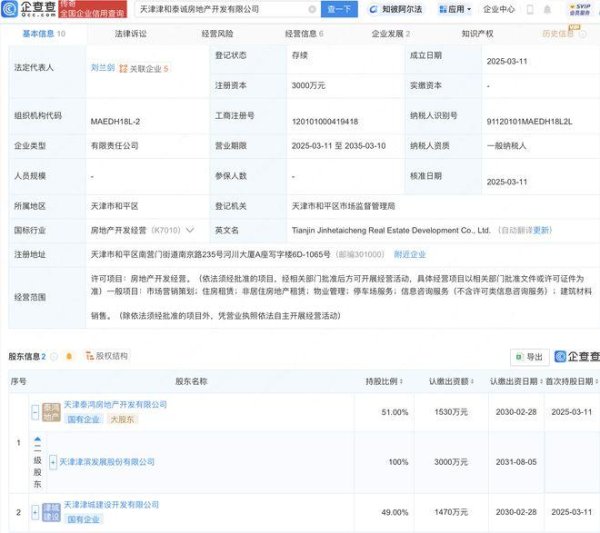Expand 国标行业 K7010 dropdown chevron
The image size is (600, 533).
click(190, 230)
